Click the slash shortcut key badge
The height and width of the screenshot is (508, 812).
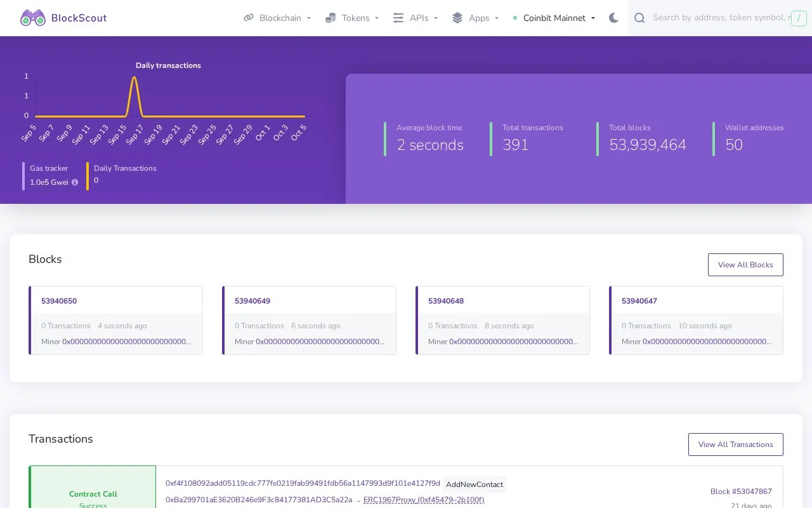click(798, 18)
